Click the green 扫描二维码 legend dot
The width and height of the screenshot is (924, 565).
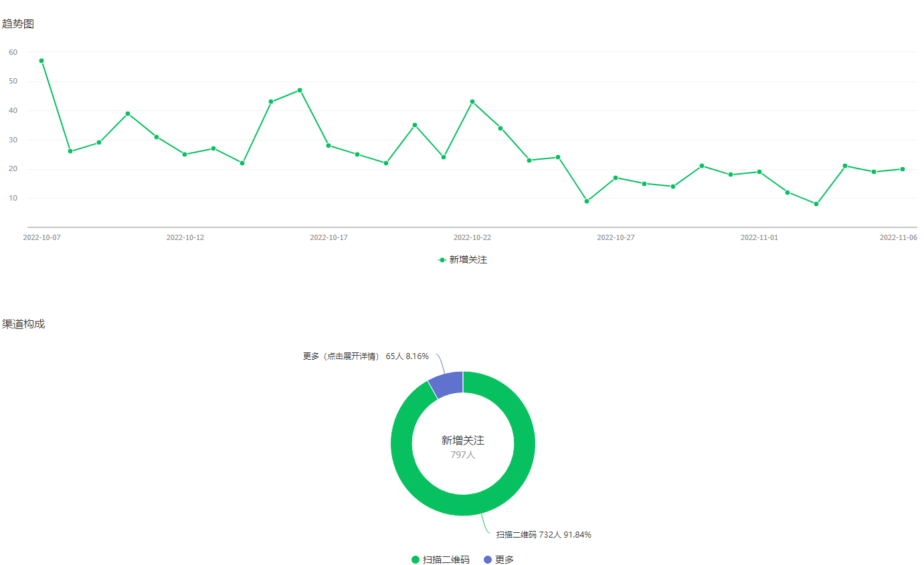pyautogui.click(x=415, y=560)
